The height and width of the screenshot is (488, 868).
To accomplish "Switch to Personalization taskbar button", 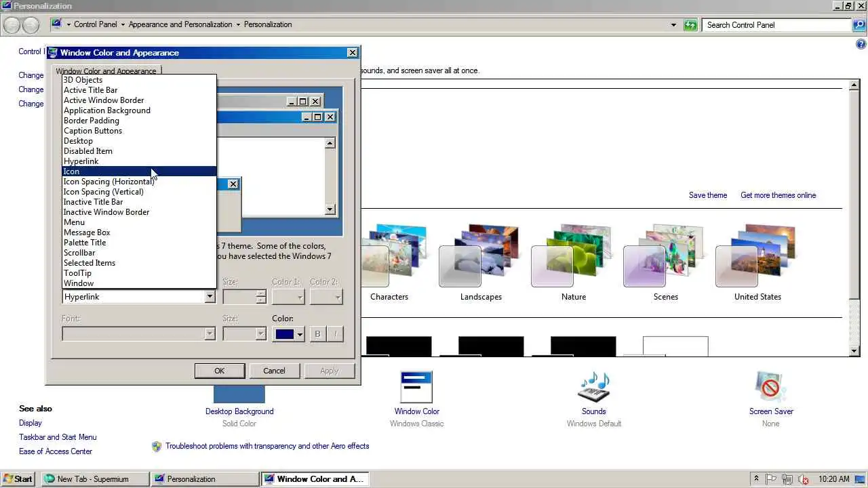I will click(x=205, y=479).
